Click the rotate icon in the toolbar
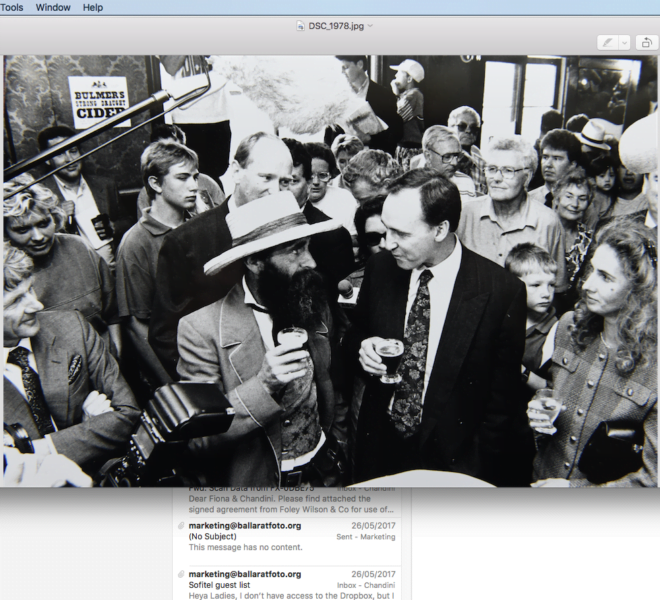This screenshot has height=600, width=660. click(645, 42)
